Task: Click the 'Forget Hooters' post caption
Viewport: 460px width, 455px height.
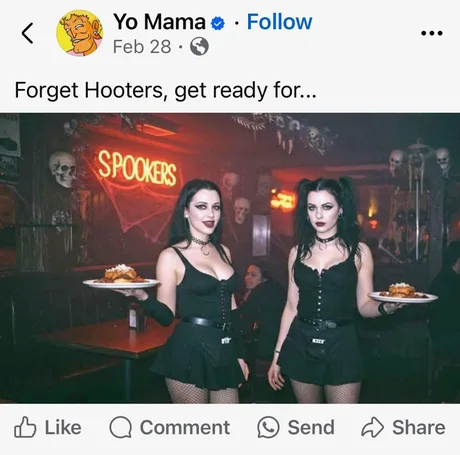Action: pos(165,91)
